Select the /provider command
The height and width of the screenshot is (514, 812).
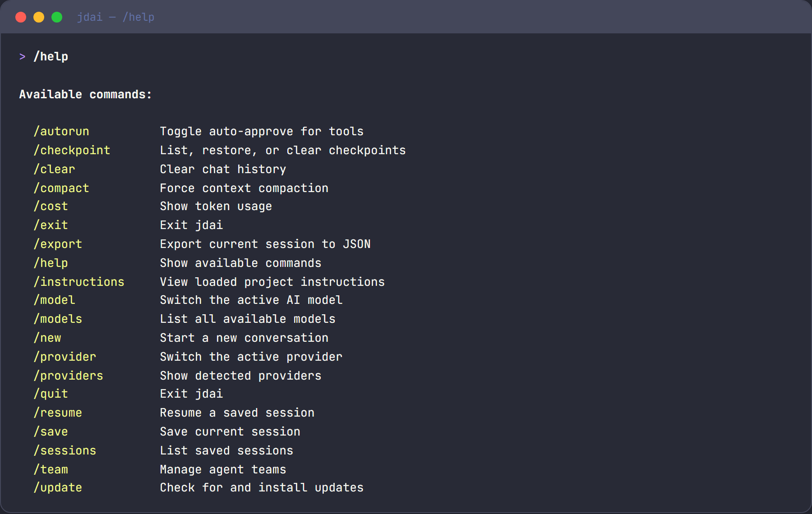(65, 356)
